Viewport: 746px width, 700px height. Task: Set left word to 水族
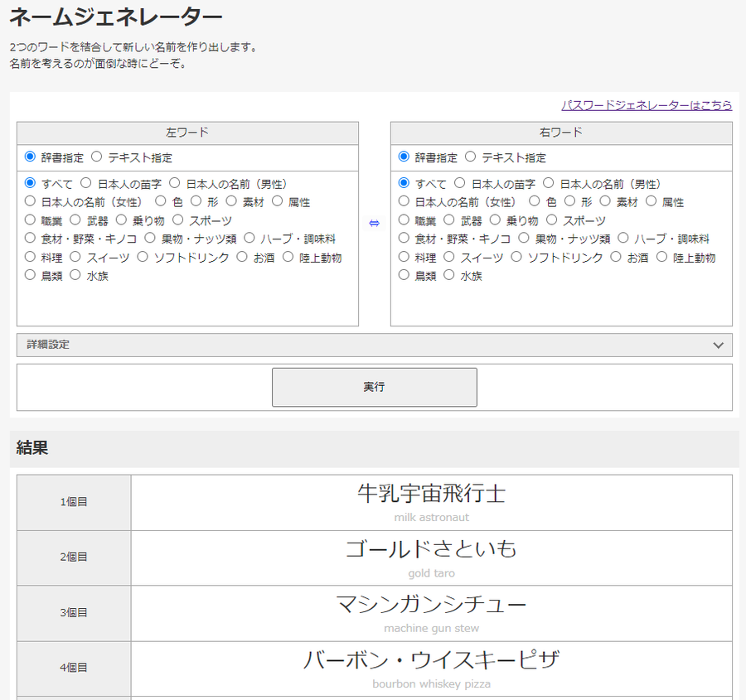pyautogui.click(x=75, y=274)
